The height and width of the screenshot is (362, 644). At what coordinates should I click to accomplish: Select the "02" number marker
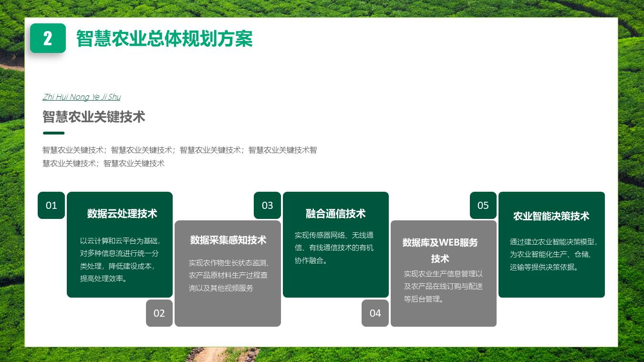pyautogui.click(x=159, y=313)
